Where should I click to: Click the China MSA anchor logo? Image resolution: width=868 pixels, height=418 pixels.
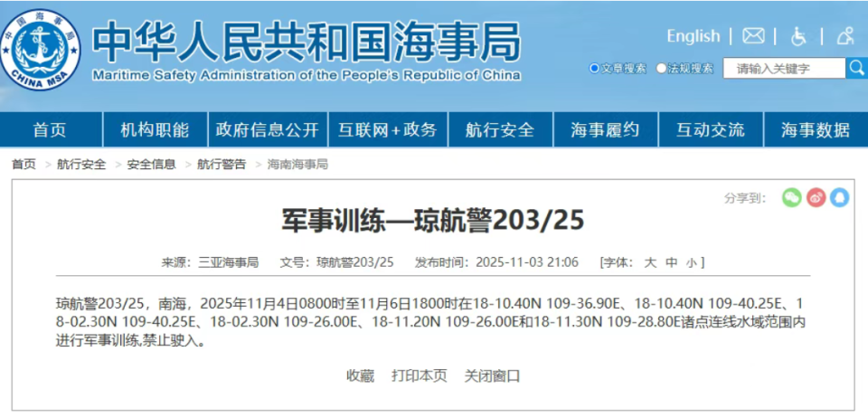tap(39, 50)
